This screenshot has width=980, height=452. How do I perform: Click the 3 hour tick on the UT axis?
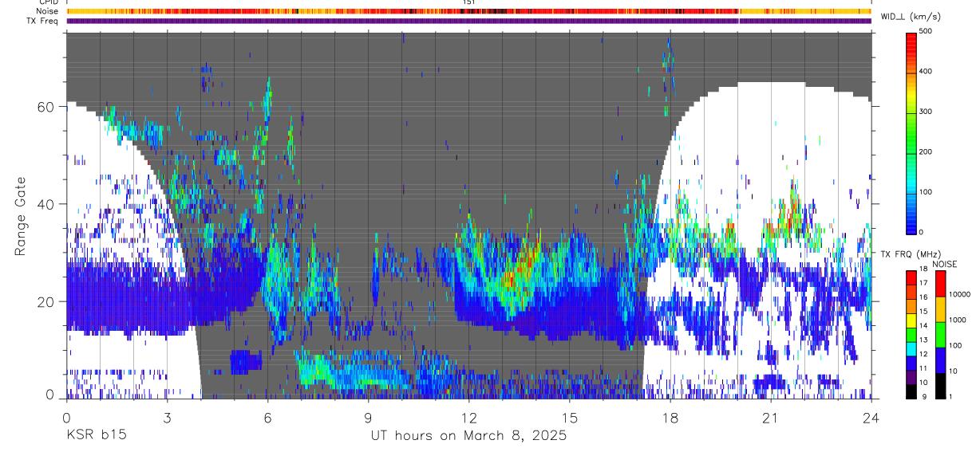click(x=166, y=417)
